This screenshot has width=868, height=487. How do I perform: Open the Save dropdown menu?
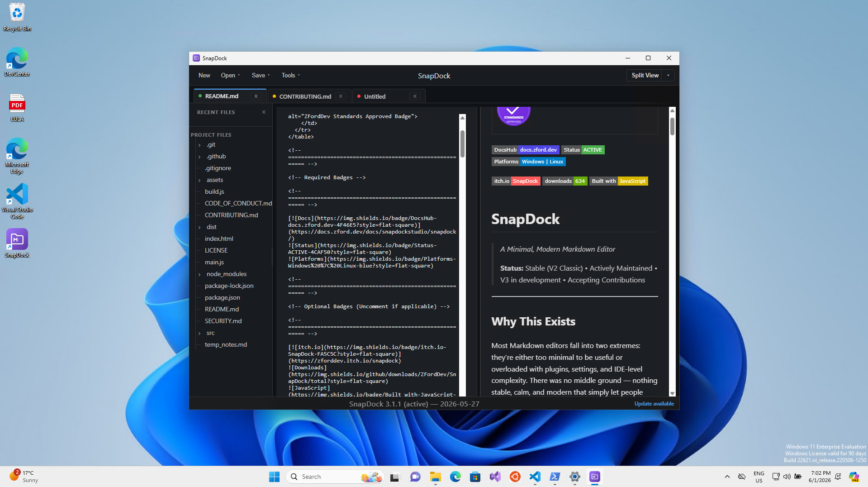click(261, 75)
